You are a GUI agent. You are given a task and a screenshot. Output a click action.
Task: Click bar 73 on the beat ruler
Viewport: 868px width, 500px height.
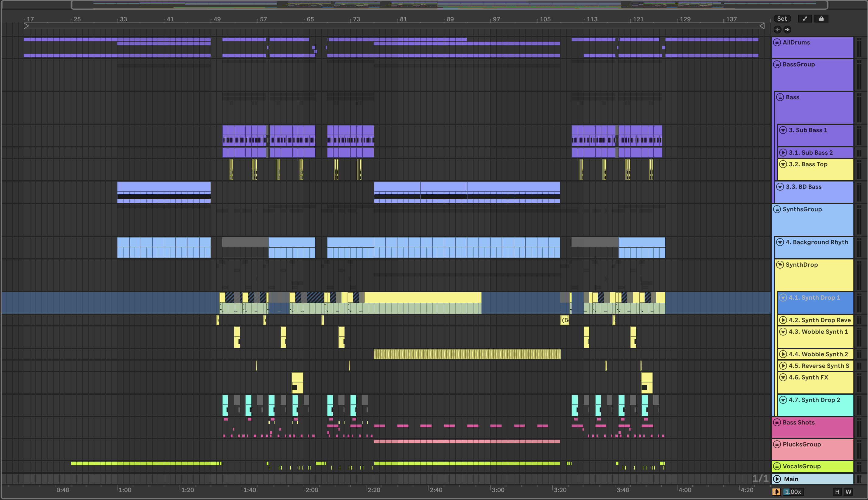(356, 19)
